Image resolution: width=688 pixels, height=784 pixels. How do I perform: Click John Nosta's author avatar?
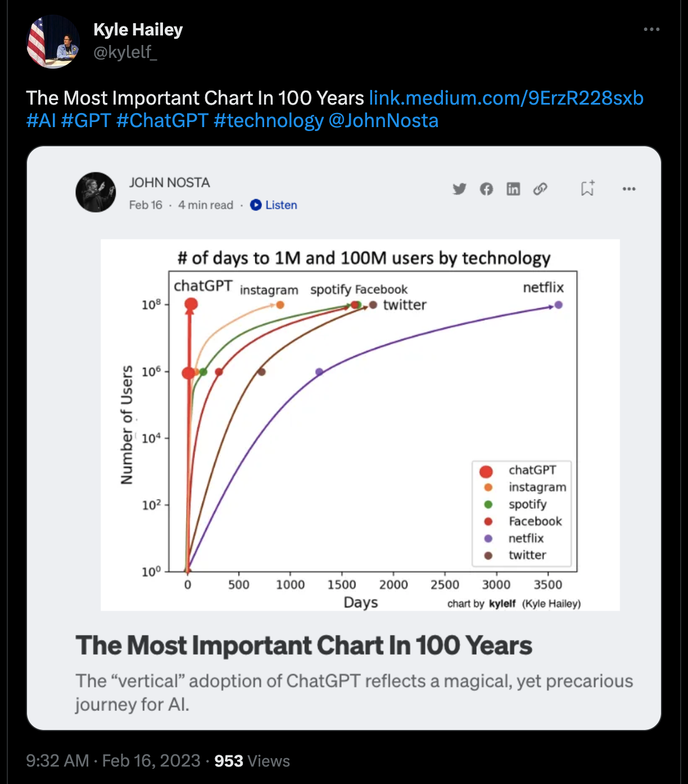(96, 192)
